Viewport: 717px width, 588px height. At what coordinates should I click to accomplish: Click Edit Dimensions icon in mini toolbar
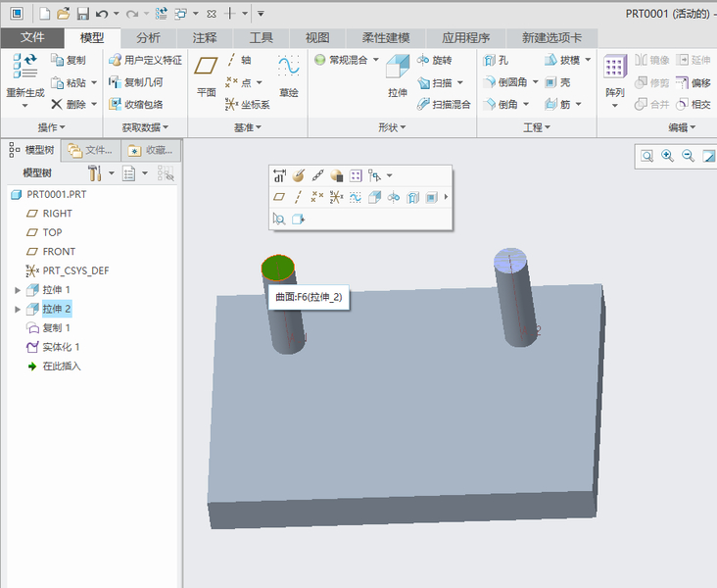click(279, 175)
